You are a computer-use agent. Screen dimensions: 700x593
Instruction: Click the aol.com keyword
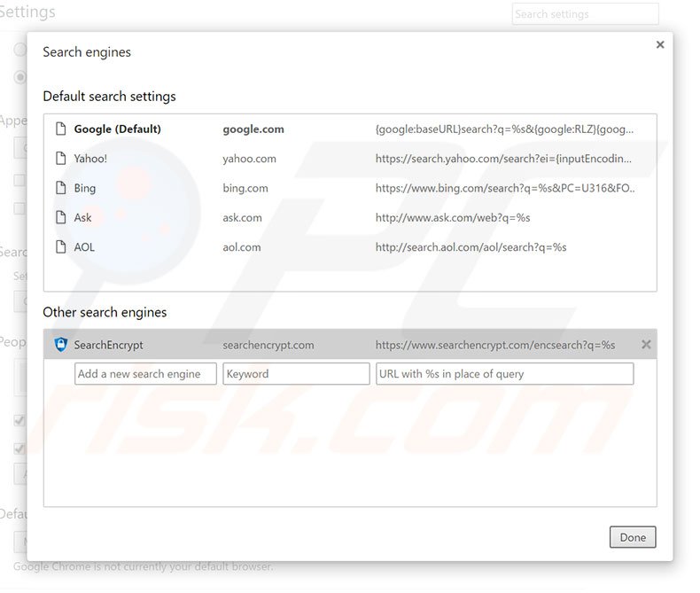point(242,247)
